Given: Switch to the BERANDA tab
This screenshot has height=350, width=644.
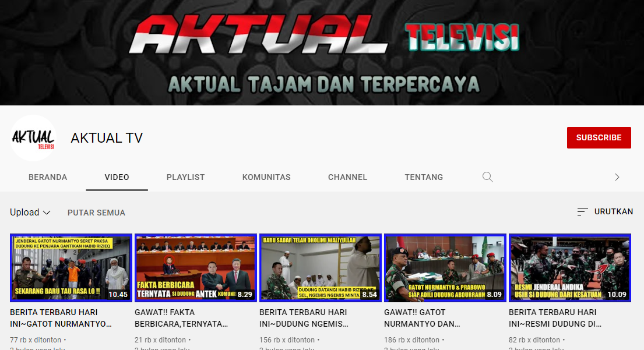Looking at the screenshot, I should click(48, 177).
